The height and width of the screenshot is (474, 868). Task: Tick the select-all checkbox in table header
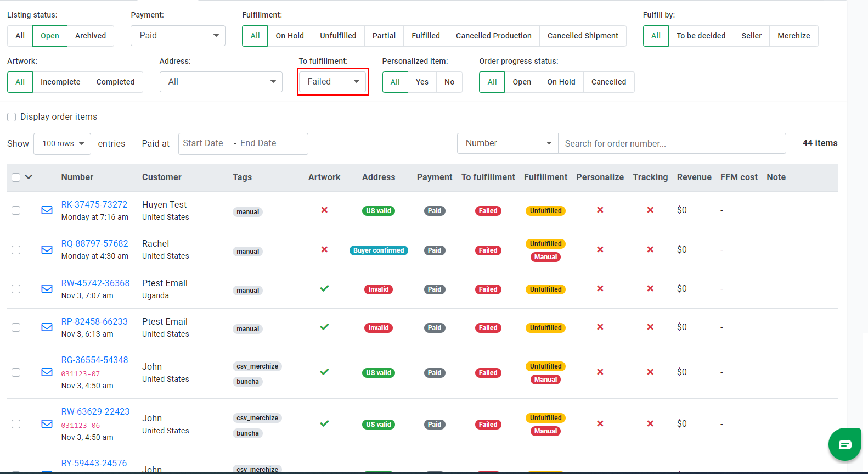pos(16,177)
